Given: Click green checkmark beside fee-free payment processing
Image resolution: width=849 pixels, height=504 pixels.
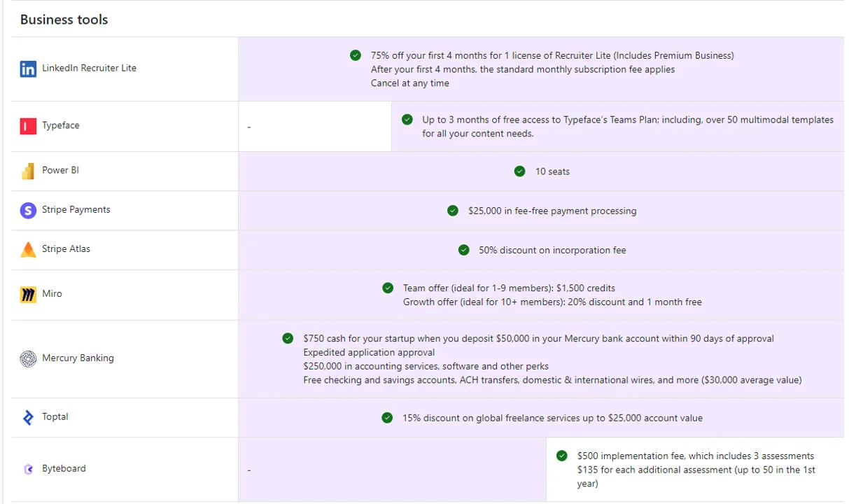Looking at the screenshot, I should click(x=453, y=210).
